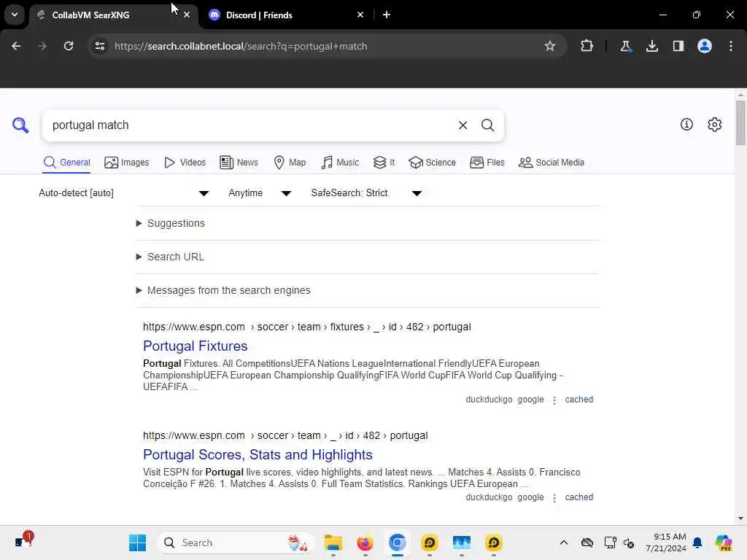
Task: Open Portugal Scores, Stats and Highlights link
Action: pyautogui.click(x=258, y=455)
